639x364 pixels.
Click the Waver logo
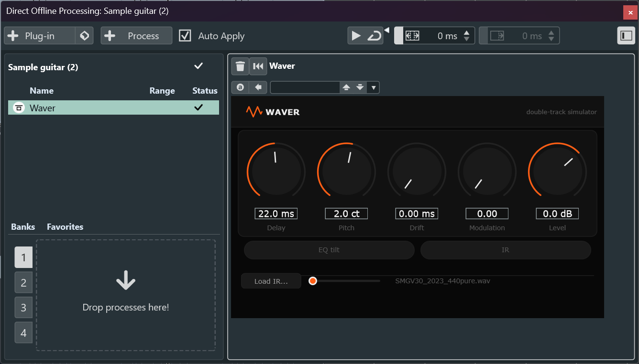pos(273,112)
